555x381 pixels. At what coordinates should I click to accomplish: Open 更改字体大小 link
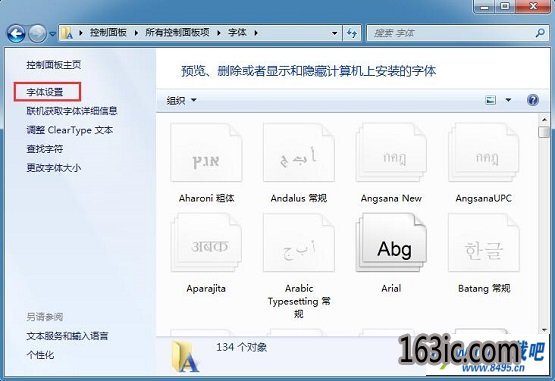(x=53, y=167)
